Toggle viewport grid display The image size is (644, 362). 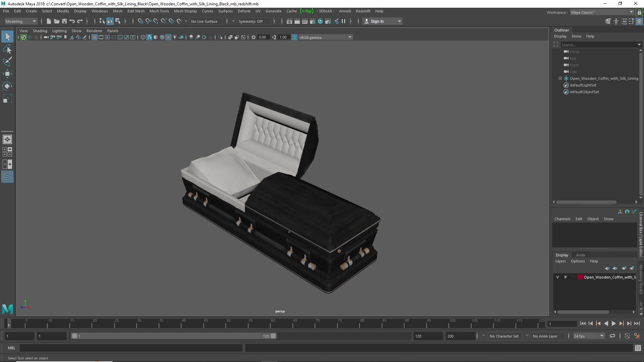click(x=95, y=37)
